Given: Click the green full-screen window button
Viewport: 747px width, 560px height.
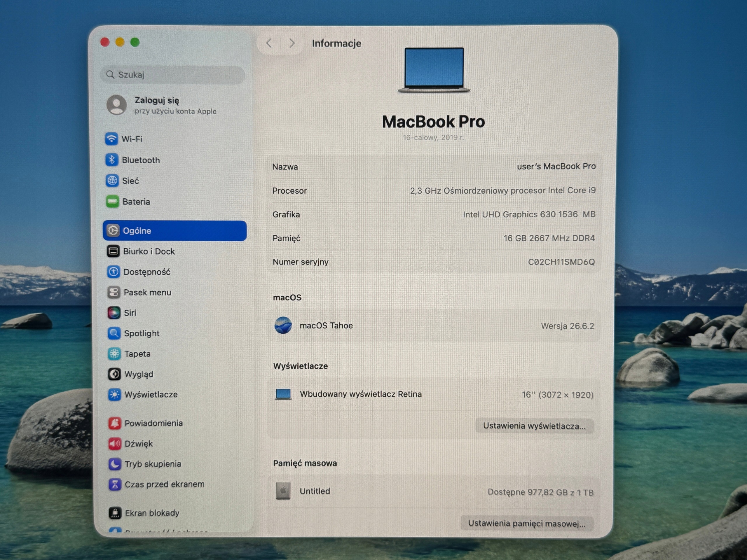Looking at the screenshot, I should [135, 42].
